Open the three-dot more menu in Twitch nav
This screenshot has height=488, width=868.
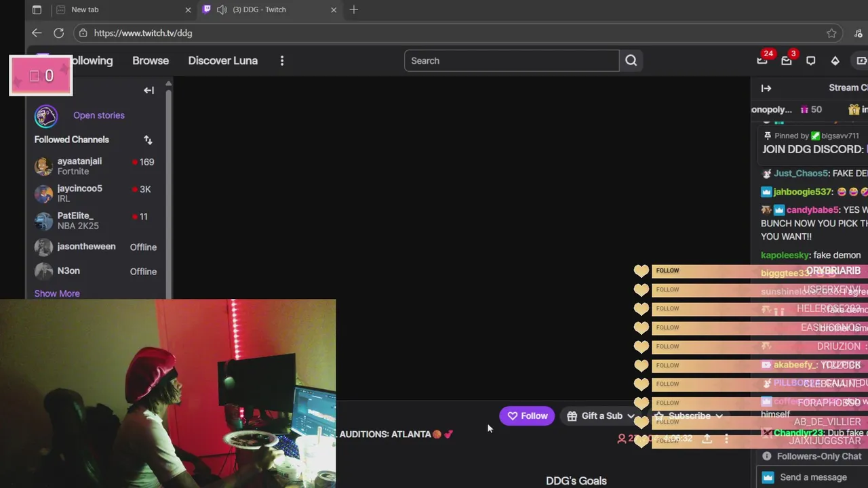coord(282,60)
